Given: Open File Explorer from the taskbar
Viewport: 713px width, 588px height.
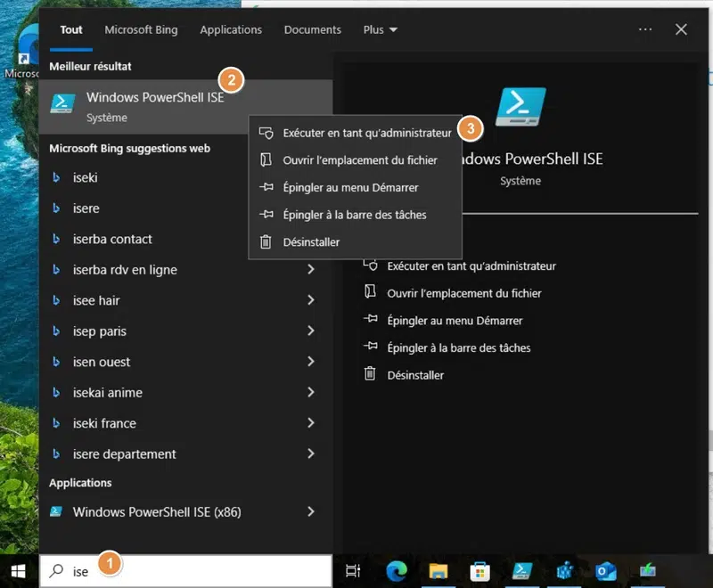Looking at the screenshot, I should pyautogui.click(x=438, y=571).
